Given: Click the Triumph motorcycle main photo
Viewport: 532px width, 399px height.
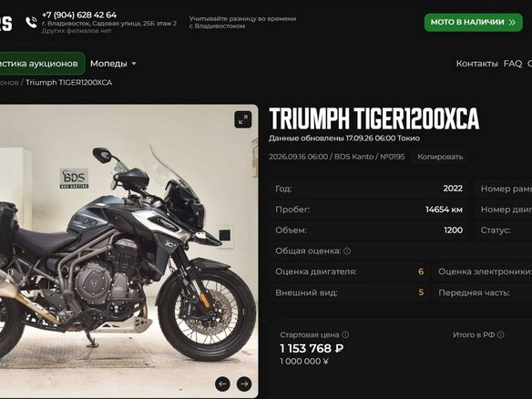Looking at the screenshot, I should pos(129,251).
